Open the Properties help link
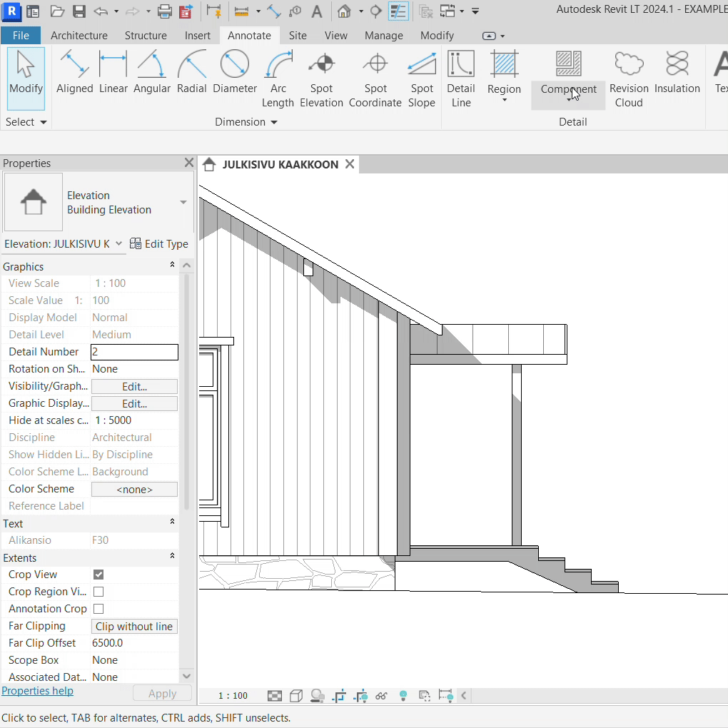This screenshot has width=728, height=728. point(37,691)
